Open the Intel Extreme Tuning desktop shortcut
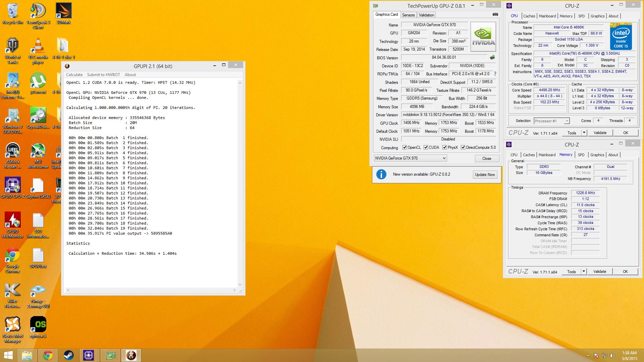Viewport: 644px width, 362px height. [x=13, y=86]
